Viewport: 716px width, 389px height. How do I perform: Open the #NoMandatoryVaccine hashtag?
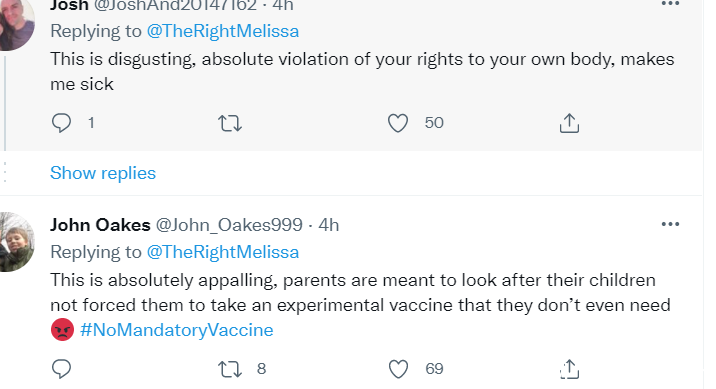click(x=176, y=330)
